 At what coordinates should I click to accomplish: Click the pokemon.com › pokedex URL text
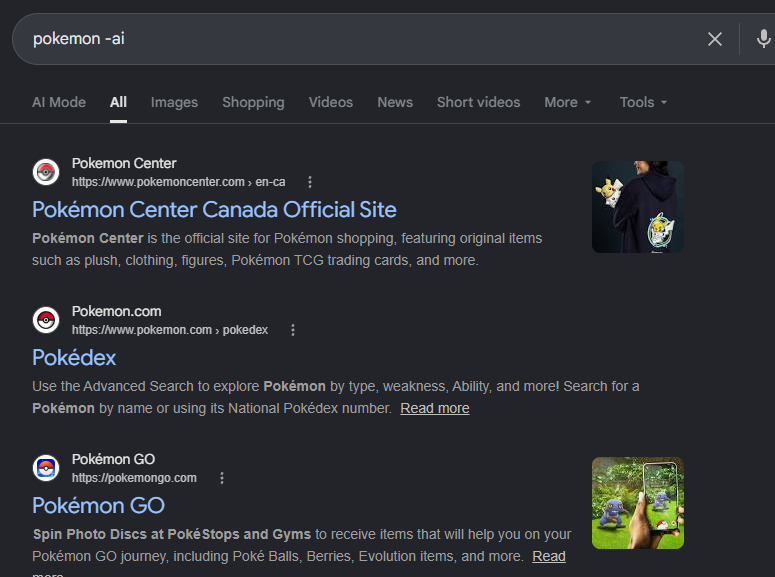click(x=170, y=330)
